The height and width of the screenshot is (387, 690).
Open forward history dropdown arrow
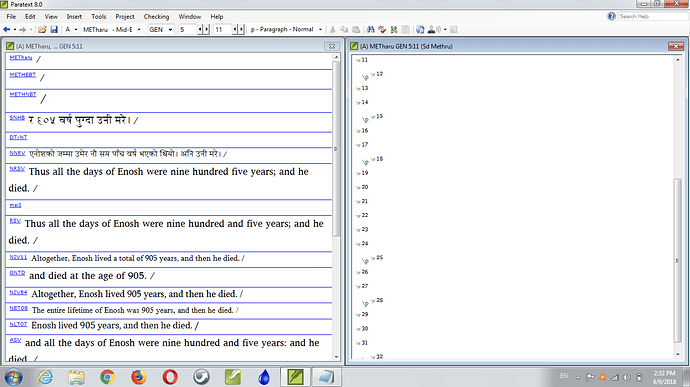click(x=31, y=29)
